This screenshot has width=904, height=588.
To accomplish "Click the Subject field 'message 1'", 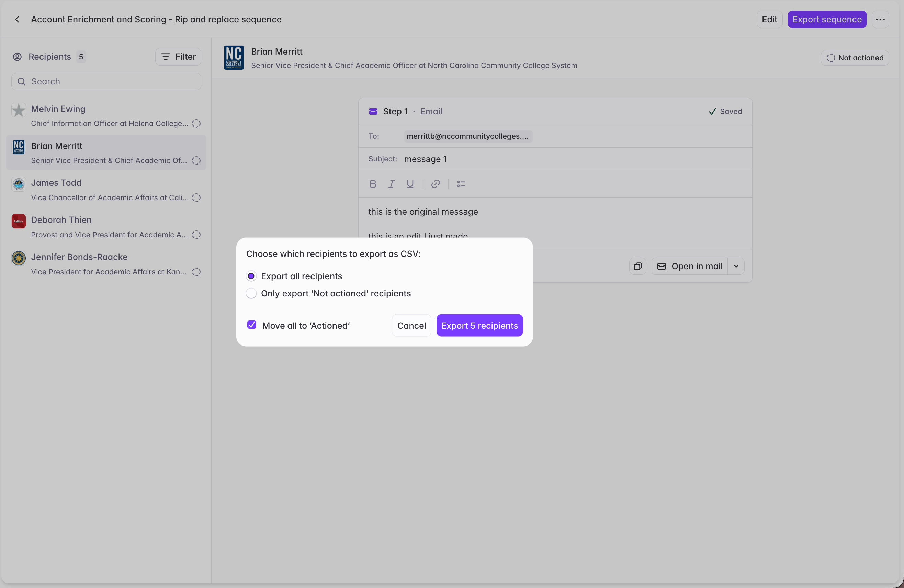I will point(426,159).
